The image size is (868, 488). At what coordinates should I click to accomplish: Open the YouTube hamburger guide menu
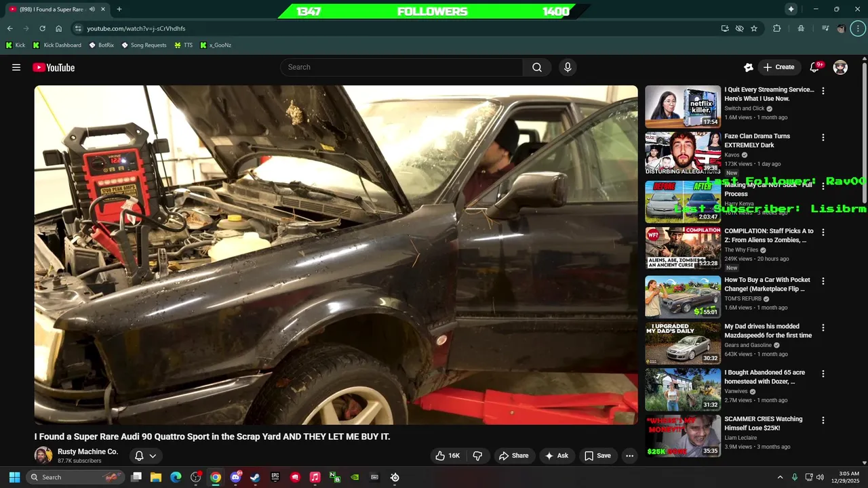coord(16,67)
